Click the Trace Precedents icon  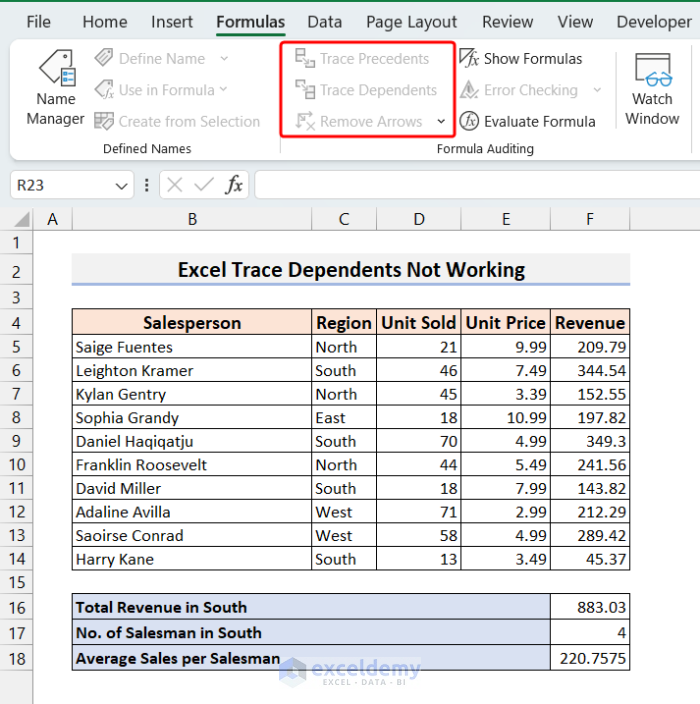click(x=305, y=58)
